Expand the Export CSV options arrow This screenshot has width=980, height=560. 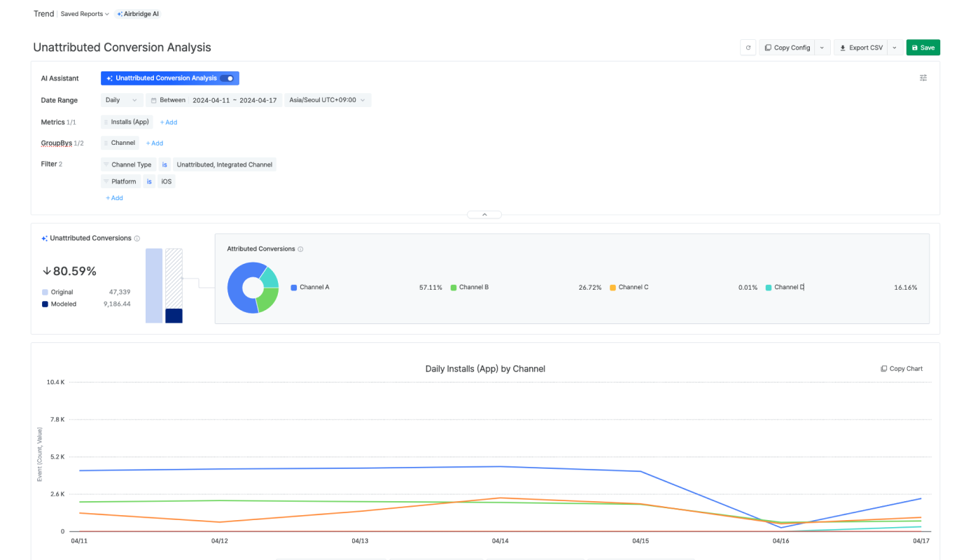[x=894, y=48]
